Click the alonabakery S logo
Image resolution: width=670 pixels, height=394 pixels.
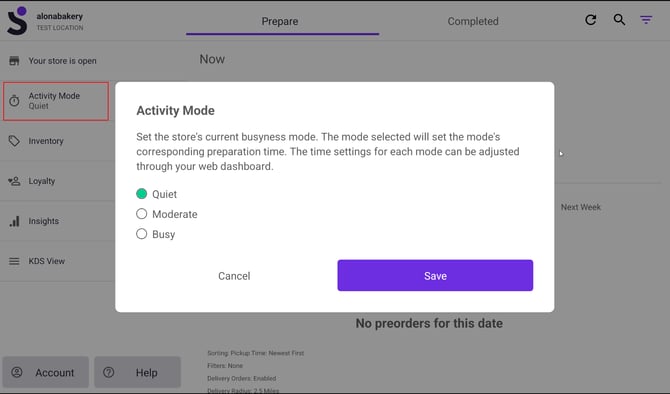click(x=18, y=21)
